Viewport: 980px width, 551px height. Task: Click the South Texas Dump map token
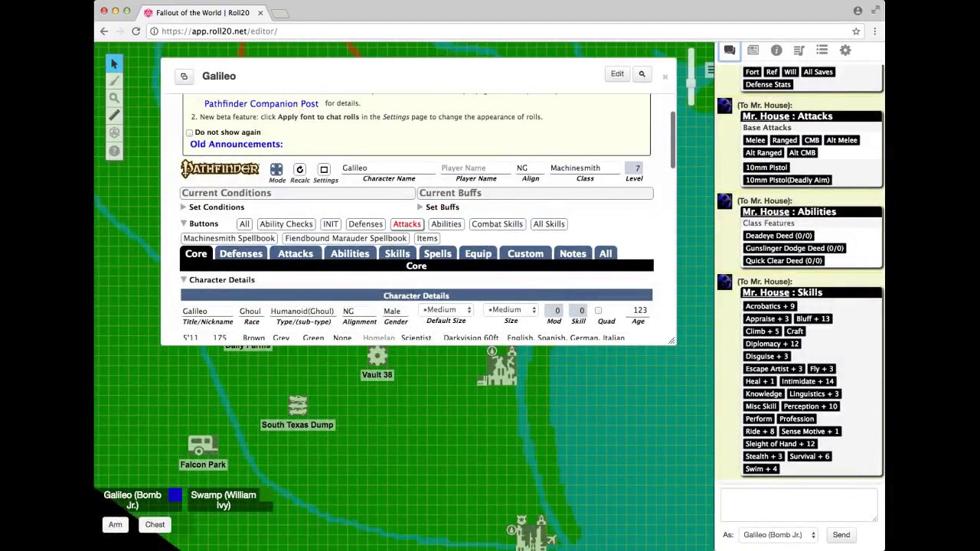pos(298,406)
